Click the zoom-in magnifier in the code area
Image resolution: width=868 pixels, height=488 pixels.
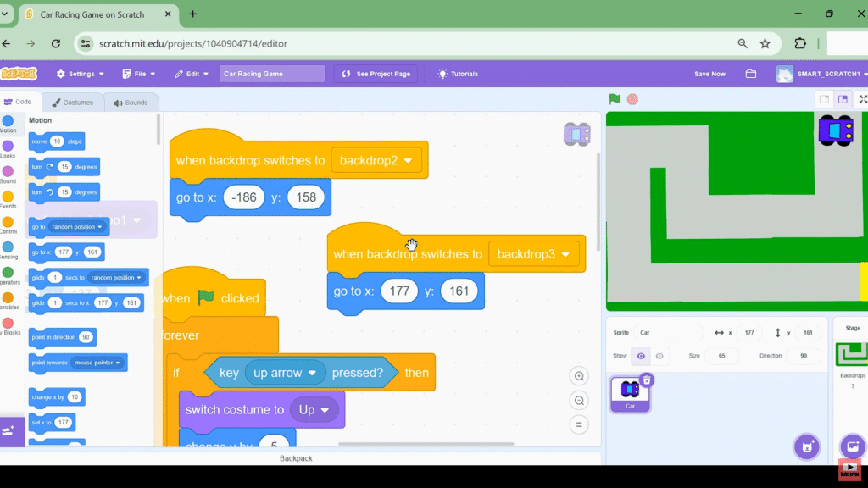click(x=579, y=375)
